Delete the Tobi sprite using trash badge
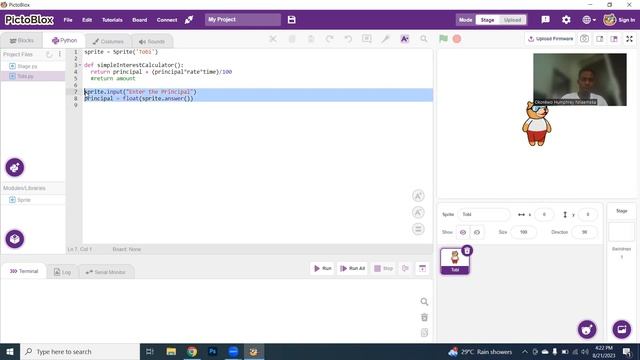This screenshot has height=360, width=640. click(x=467, y=250)
